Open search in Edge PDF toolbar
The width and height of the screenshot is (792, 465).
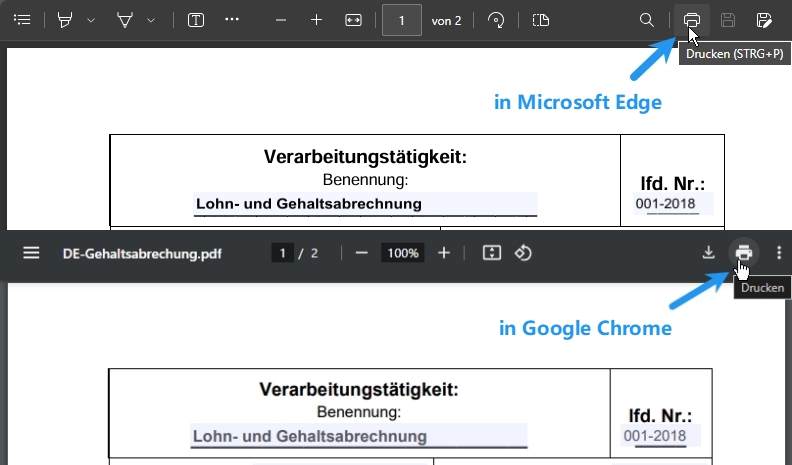pos(647,20)
